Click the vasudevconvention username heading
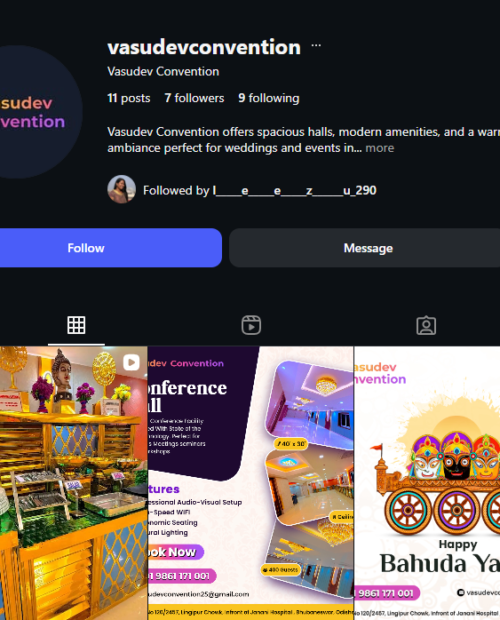This screenshot has height=620, width=500. pos(204,47)
